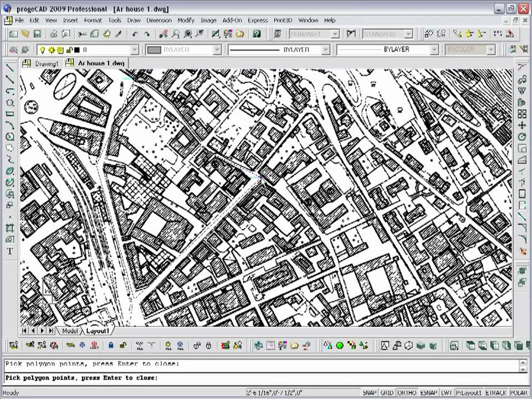Expand the BYLAYER lineweight dropdown
The height and width of the screenshot is (399, 532).
point(434,50)
